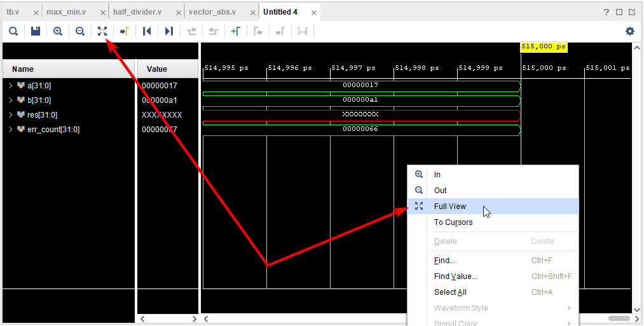Click the Zoom Out toolbar icon

(80, 31)
